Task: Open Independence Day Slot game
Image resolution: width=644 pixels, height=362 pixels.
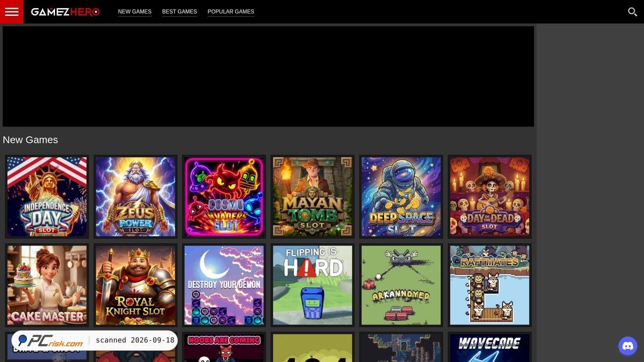Action: coord(47,196)
